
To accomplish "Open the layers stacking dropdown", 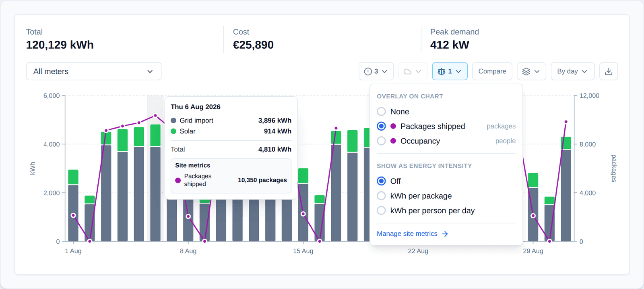I will [x=531, y=71].
